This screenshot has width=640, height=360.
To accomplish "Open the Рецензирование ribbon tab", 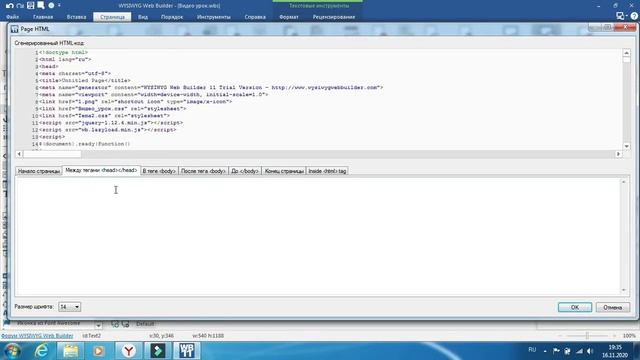I will click(x=333, y=17).
